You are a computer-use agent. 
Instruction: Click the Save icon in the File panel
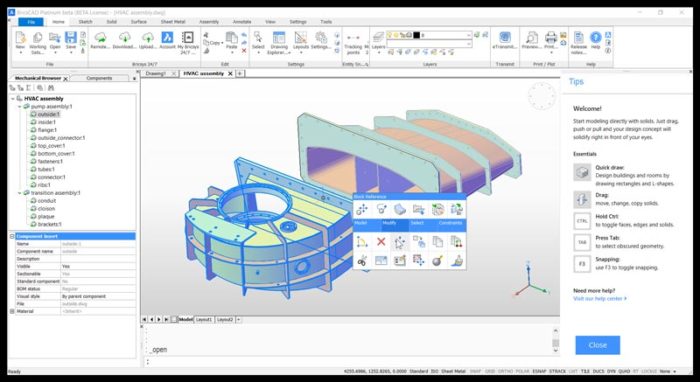coord(71,37)
